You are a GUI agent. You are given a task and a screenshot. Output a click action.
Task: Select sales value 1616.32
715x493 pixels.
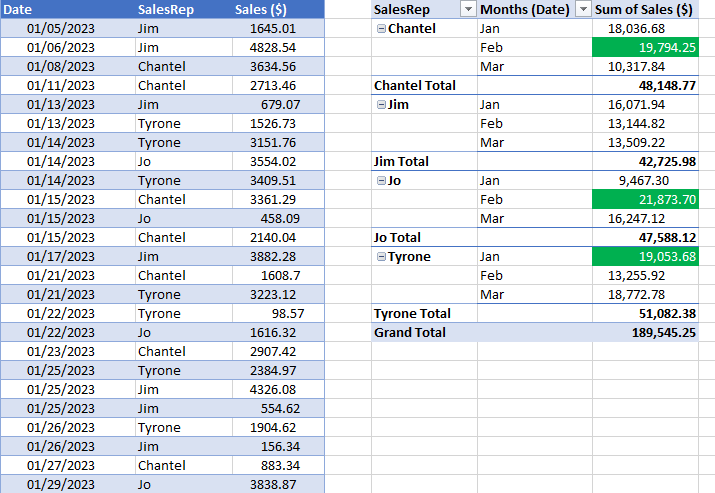278,332
